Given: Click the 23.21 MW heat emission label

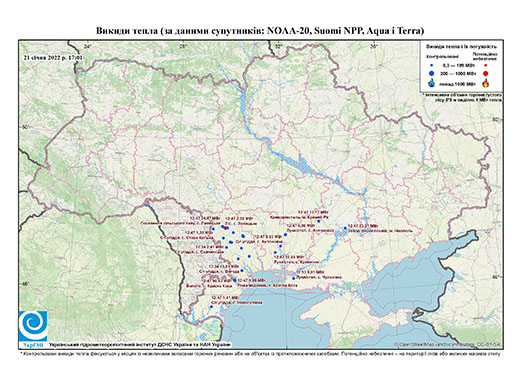Looking at the screenshot, I should (x=362, y=226).
